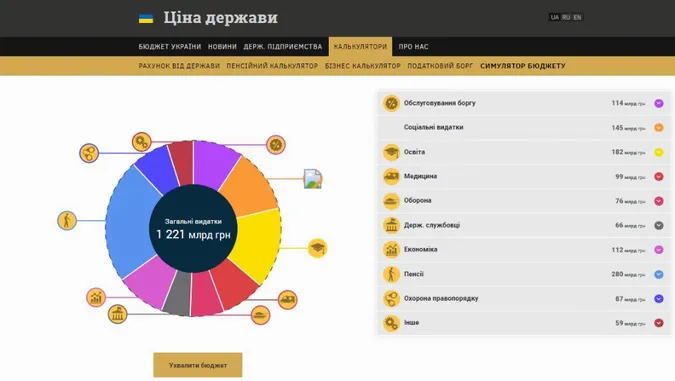Click the debt servicing percent icon beside the pie chart
The height and width of the screenshot is (381, 675).
pos(276,145)
